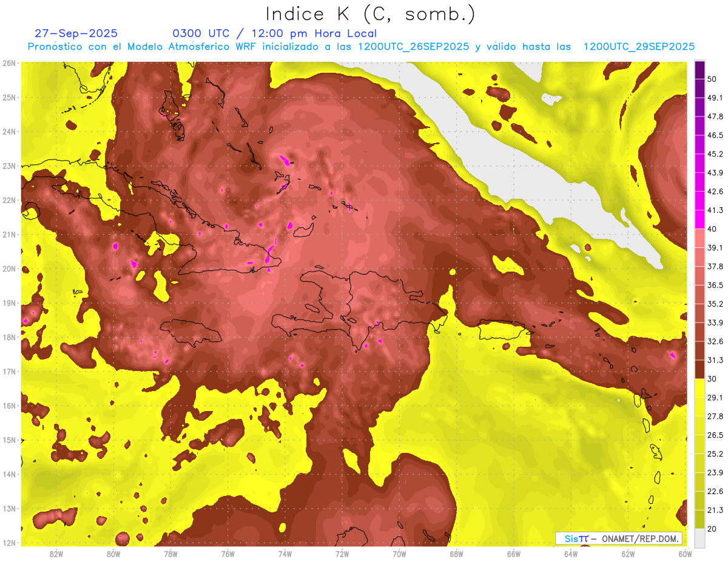Select the WRF model forecast subtitle line
This screenshot has height=562, width=728.
point(361,47)
